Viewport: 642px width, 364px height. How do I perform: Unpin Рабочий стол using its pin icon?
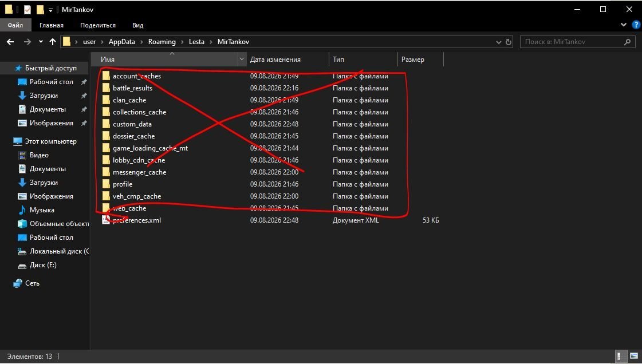click(84, 82)
